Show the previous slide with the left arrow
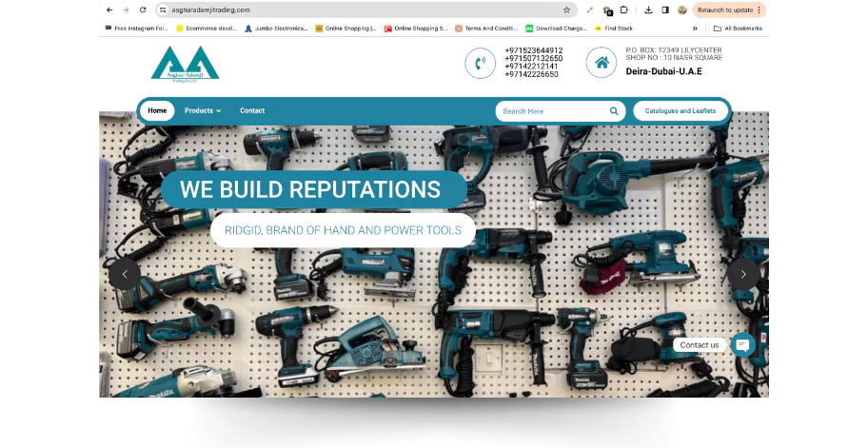The image size is (868, 448). pyautogui.click(x=125, y=274)
